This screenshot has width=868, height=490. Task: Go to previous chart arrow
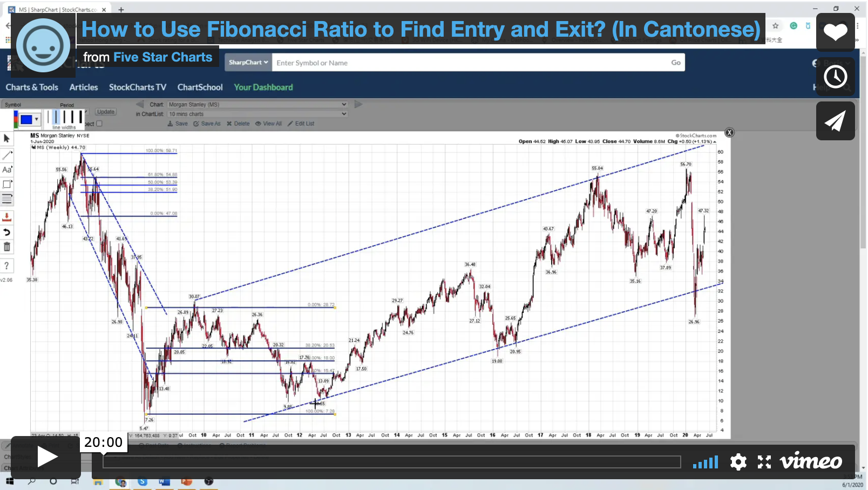[140, 104]
